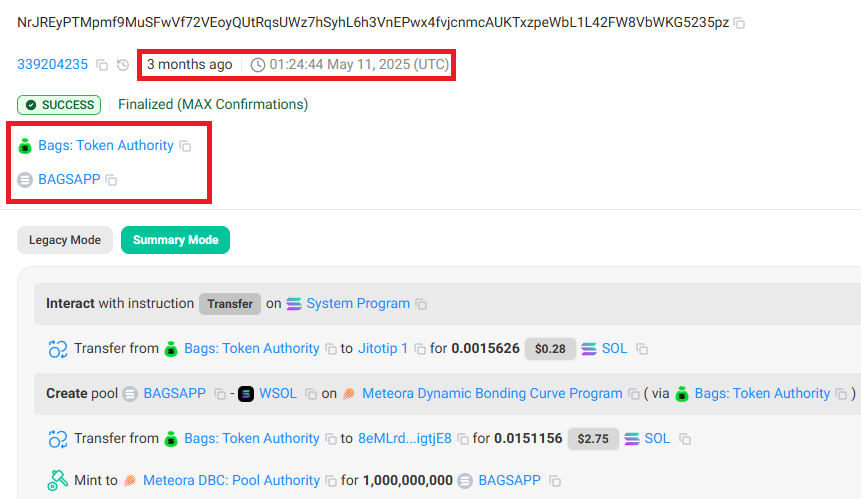Screen dimensions: 861x499
Task: Copy the 8eMLrd...igtjE8 address
Action: pos(463,439)
